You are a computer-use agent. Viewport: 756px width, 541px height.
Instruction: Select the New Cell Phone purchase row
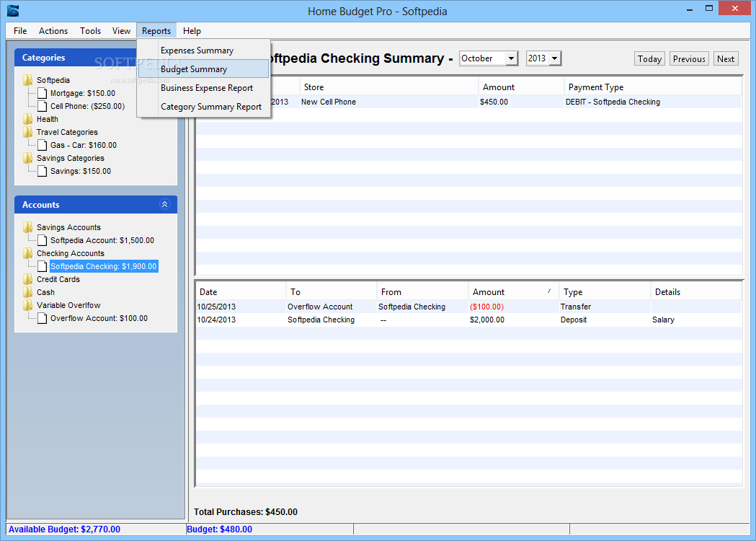[x=468, y=102]
